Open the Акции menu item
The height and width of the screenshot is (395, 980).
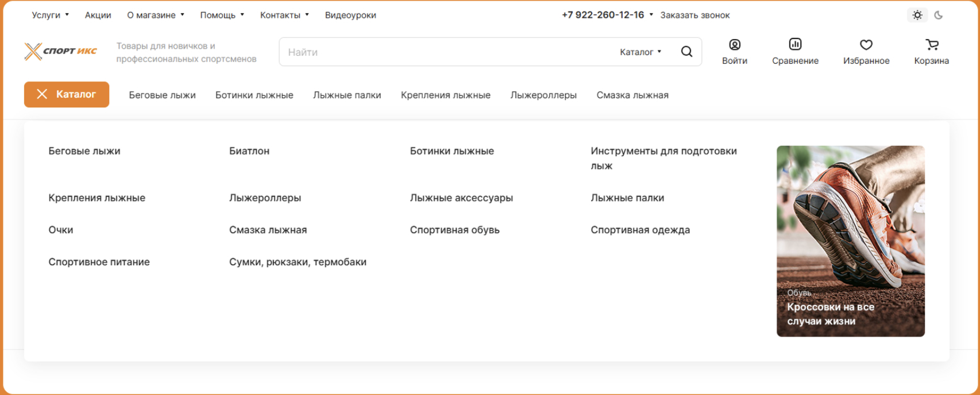click(x=98, y=16)
